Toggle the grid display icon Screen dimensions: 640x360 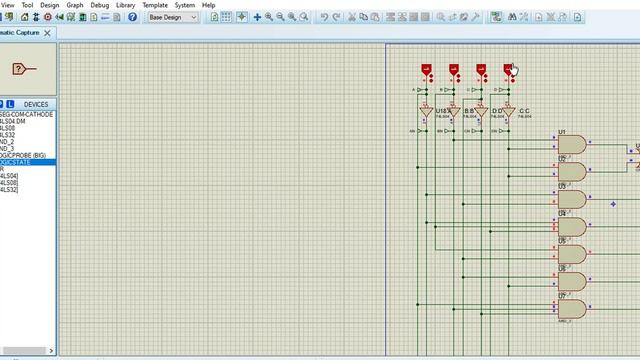(226, 17)
